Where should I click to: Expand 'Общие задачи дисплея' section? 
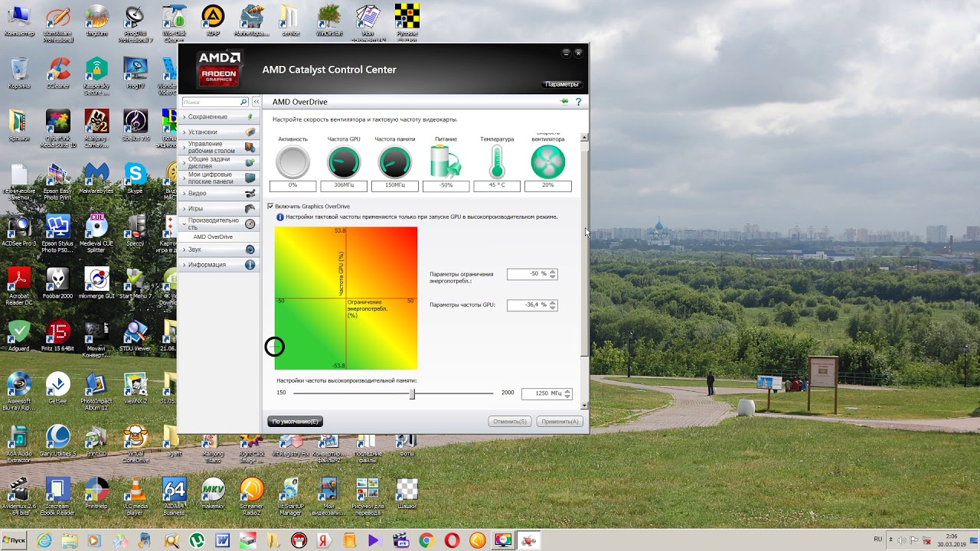pos(219,162)
